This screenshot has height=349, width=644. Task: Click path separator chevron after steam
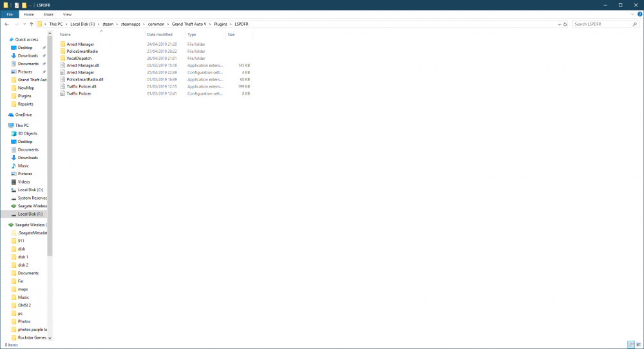coord(117,24)
